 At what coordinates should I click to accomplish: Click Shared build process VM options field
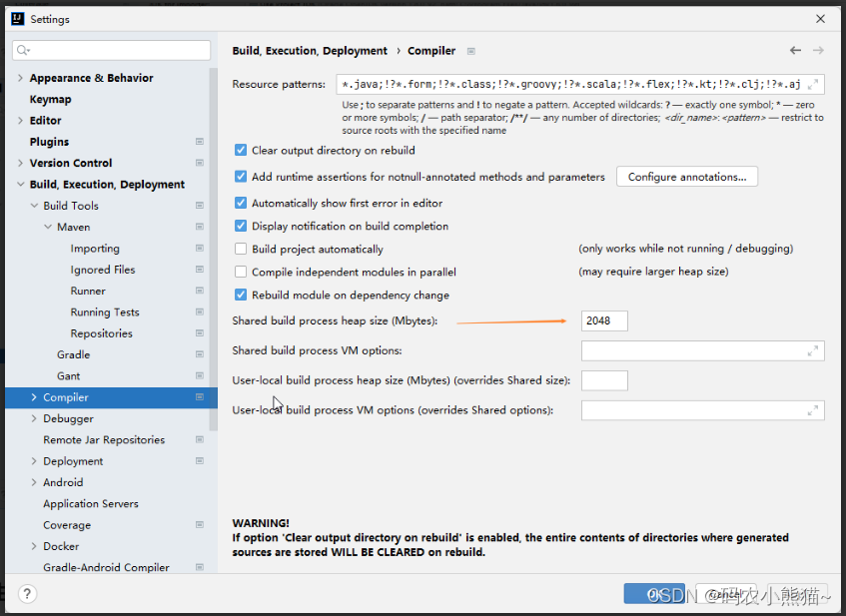click(703, 351)
